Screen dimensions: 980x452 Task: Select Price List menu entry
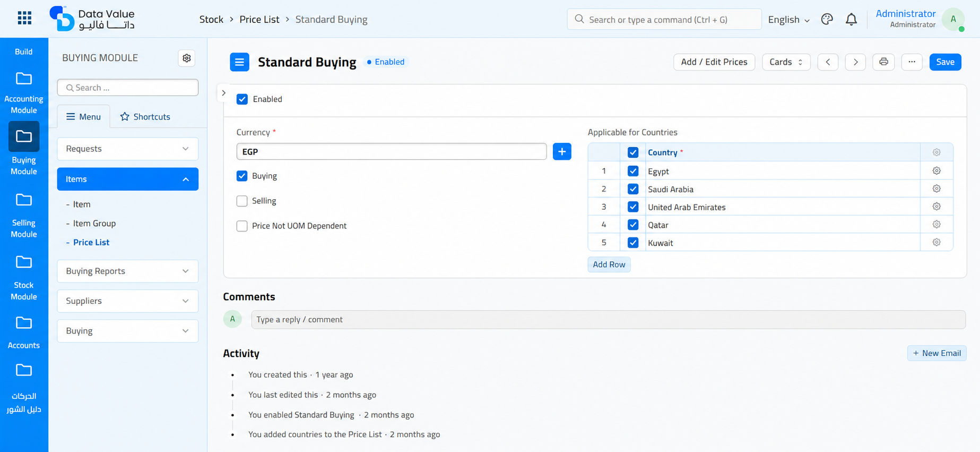point(91,242)
